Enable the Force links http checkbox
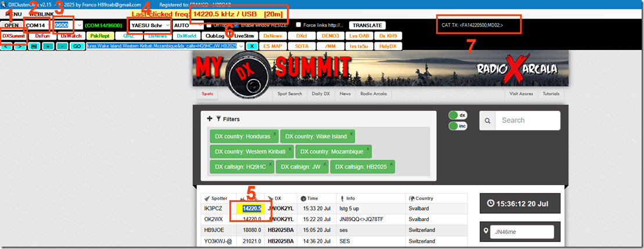The image size is (644, 249). click(x=298, y=24)
